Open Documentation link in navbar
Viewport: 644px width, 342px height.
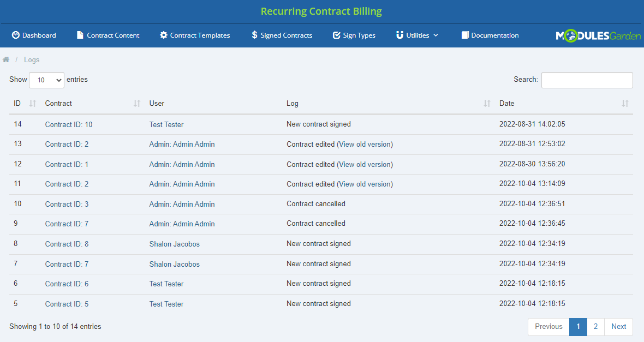point(490,35)
